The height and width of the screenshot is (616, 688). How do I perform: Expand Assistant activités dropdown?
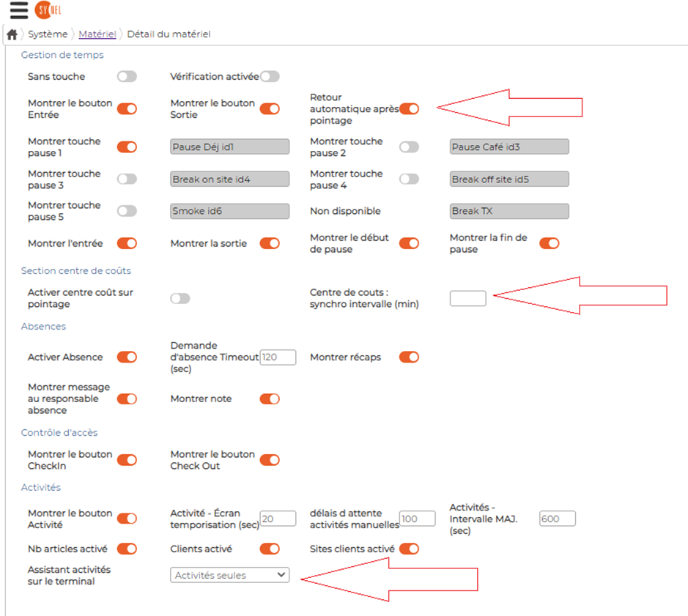[230, 575]
